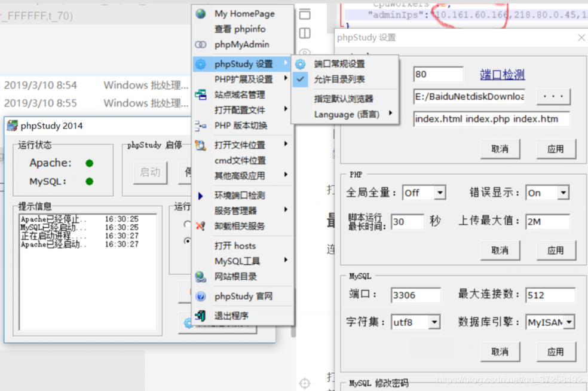
Task: Click the phpStudy 官网 blue circle icon
Action: tap(201, 297)
